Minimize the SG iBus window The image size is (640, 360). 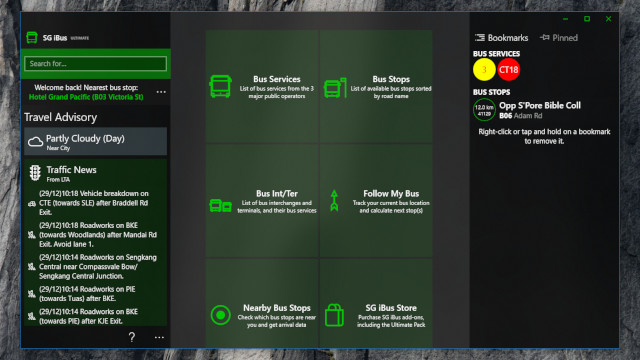tap(565, 19)
